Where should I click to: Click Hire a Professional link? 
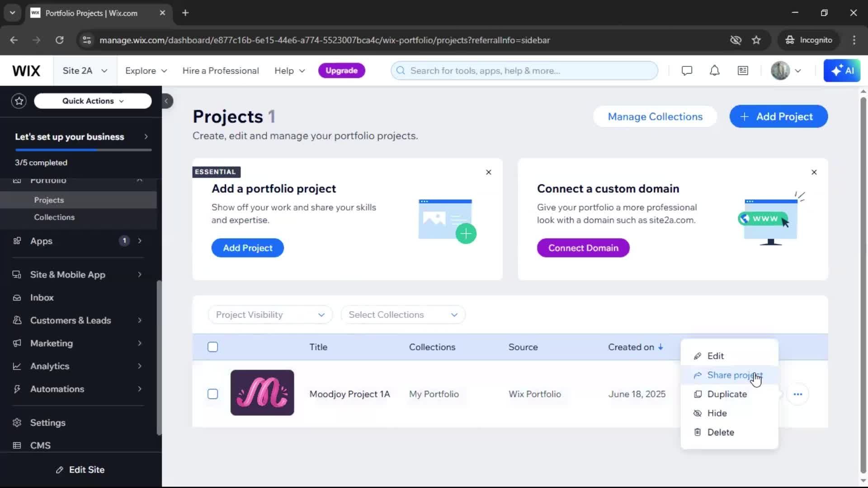tap(221, 70)
